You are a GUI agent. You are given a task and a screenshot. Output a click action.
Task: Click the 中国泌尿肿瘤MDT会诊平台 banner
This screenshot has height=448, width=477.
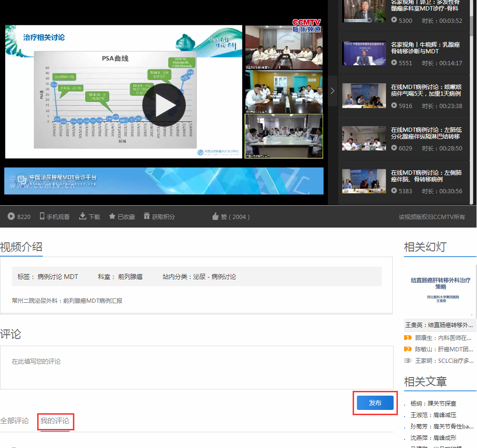pos(163,181)
